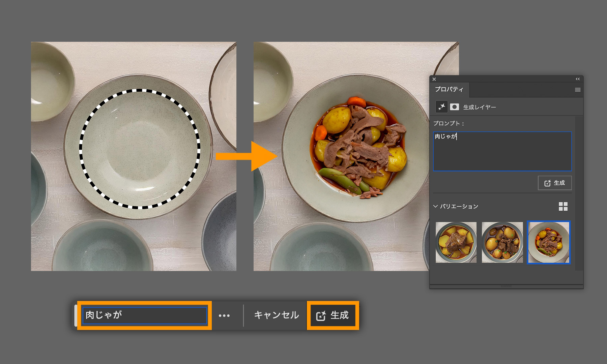Click 生成 button in contextual task bar
607x364 pixels.
pyautogui.click(x=333, y=315)
